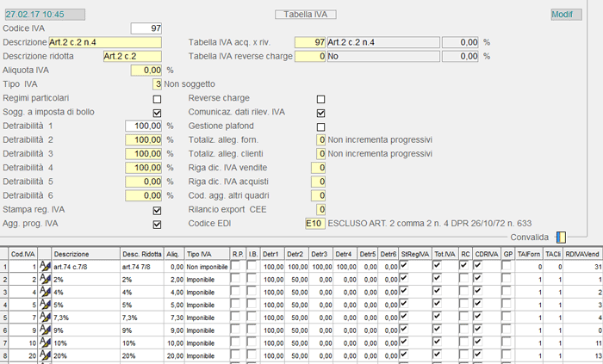Click the edit icon in the 5% row
Viewport: 603px width, 364px height.
click(x=45, y=305)
